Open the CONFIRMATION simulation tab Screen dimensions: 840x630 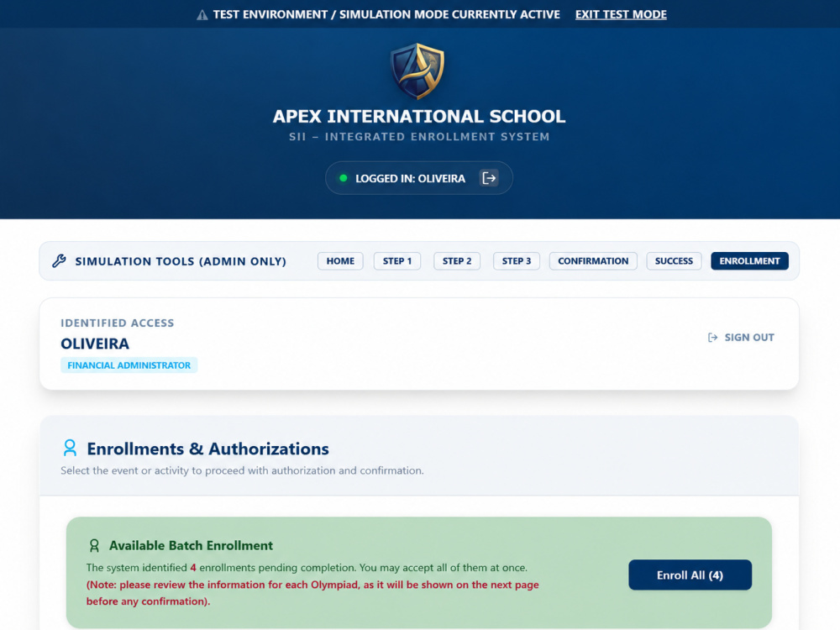click(x=593, y=261)
